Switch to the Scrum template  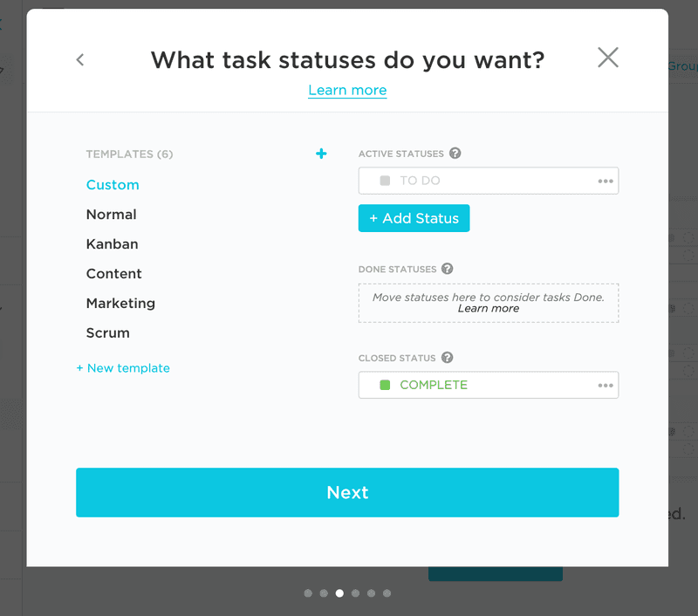pyautogui.click(x=107, y=332)
